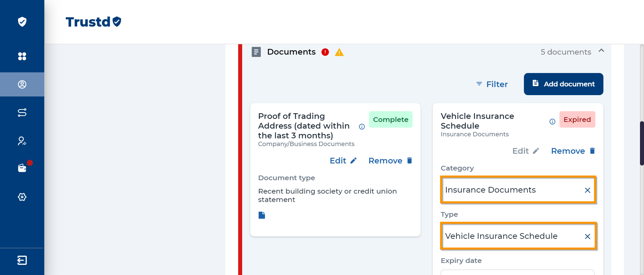The width and height of the screenshot is (644, 275).
Task: Remove the Vehicle Insurance Schedule document
Action: pos(573,151)
